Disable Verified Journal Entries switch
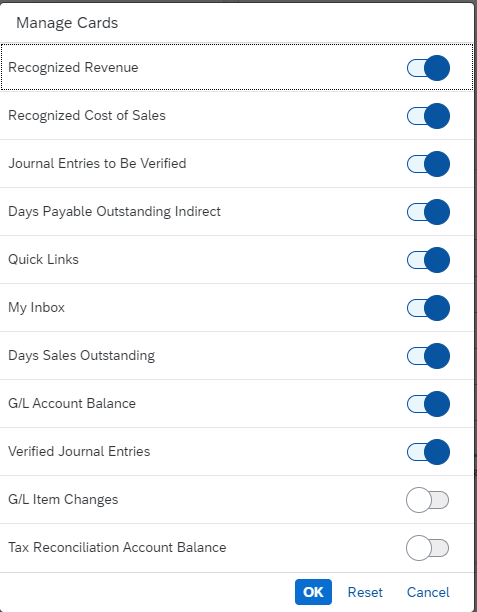Screen dimensions: 477x612 tap(428, 452)
